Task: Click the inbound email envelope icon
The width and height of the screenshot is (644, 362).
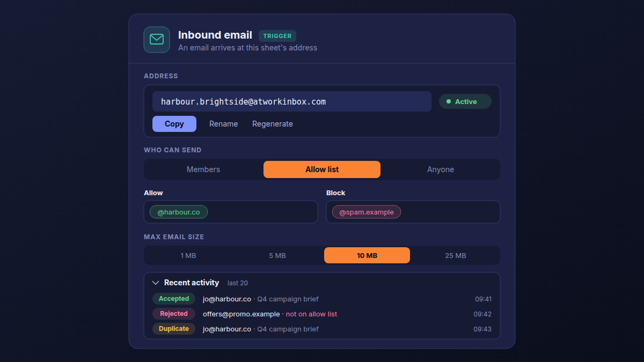Action: (x=157, y=40)
